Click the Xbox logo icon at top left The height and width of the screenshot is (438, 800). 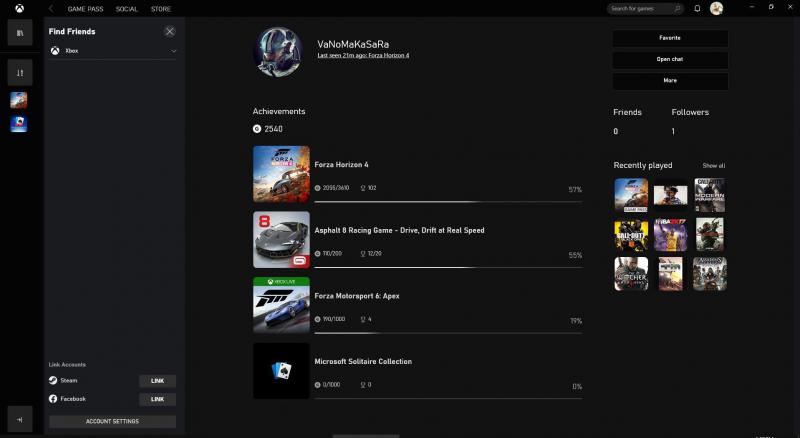coord(19,8)
